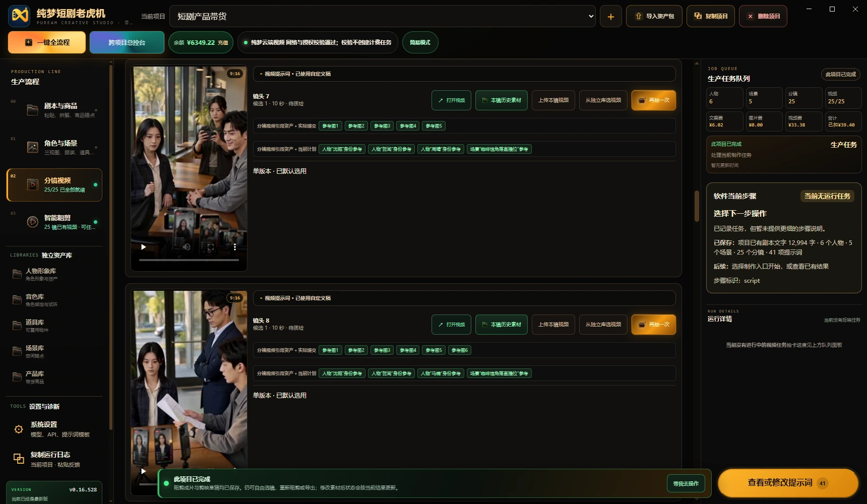Click 人物"沈栀"身份参考 tag in 镜头 7
This screenshot has width=867, height=504.
coord(342,149)
